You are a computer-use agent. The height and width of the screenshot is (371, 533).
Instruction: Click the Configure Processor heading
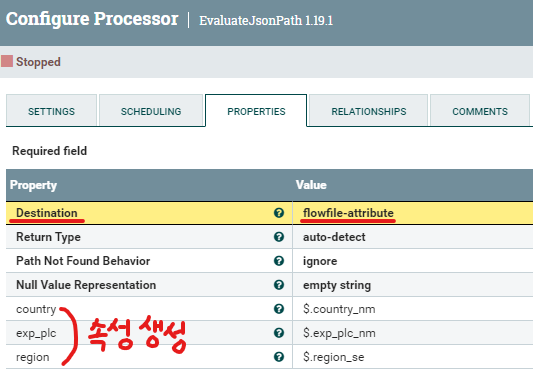point(92,19)
